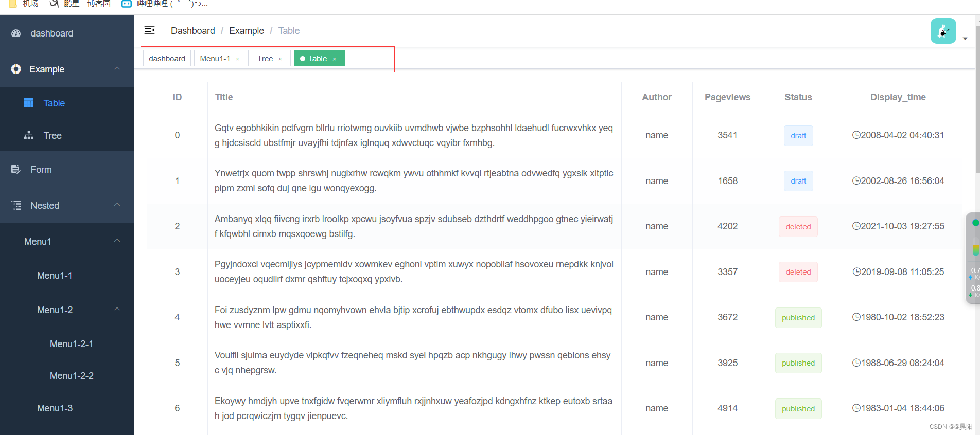980x435 pixels.
Task: Open dashboard in the sidebar menu
Action: pos(67,33)
